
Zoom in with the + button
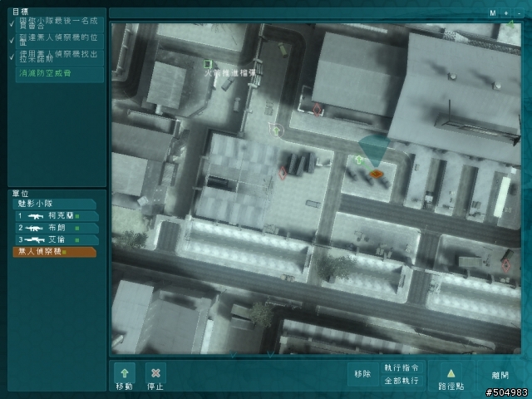click(506, 13)
